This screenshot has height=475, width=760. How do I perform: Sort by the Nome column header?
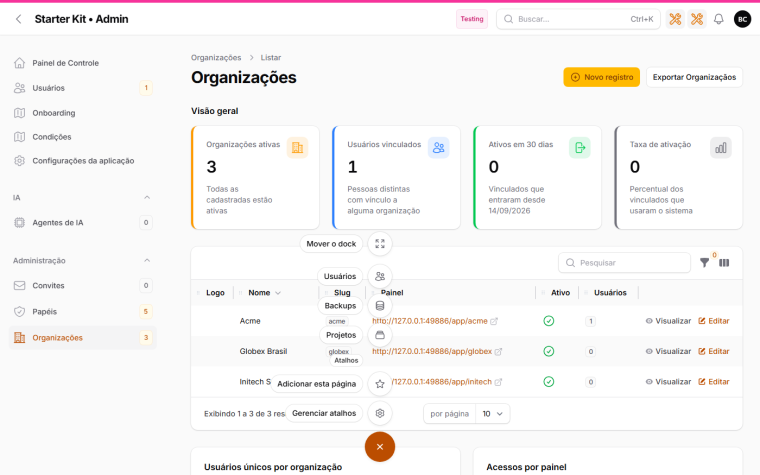pos(264,293)
